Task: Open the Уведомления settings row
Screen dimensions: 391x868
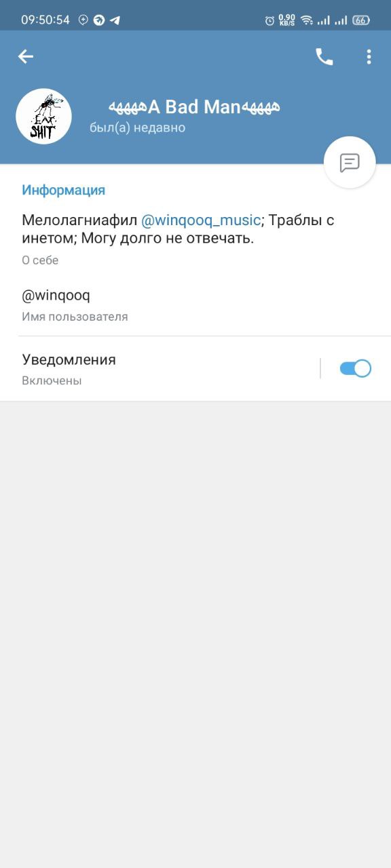Action: pyautogui.click(x=195, y=368)
